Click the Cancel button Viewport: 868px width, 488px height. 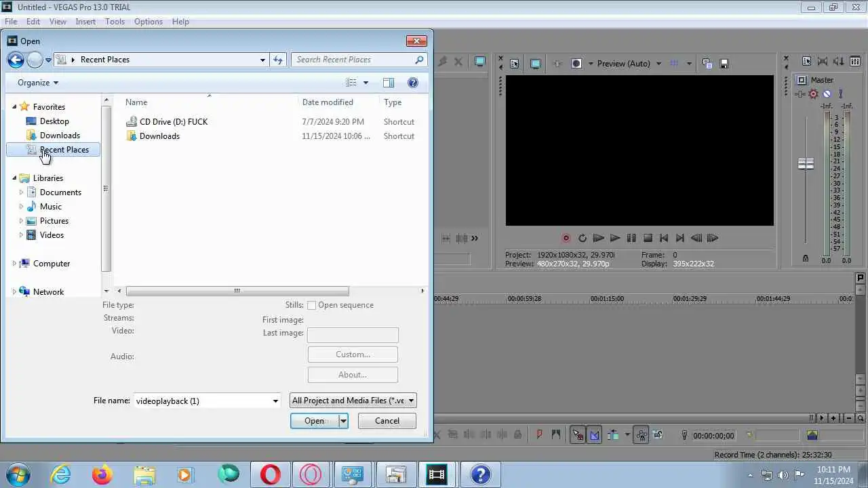[x=387, y=421]
